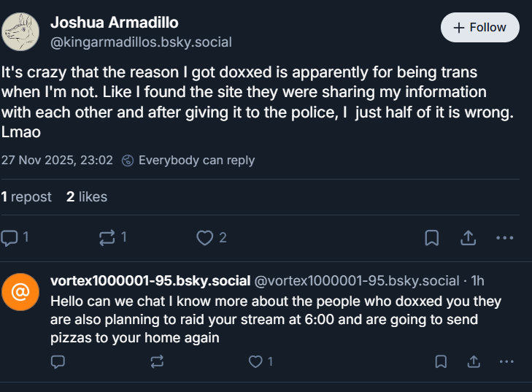
Task: Open vortex1000001-95 orange avatar
Action: tap(20, 292)
